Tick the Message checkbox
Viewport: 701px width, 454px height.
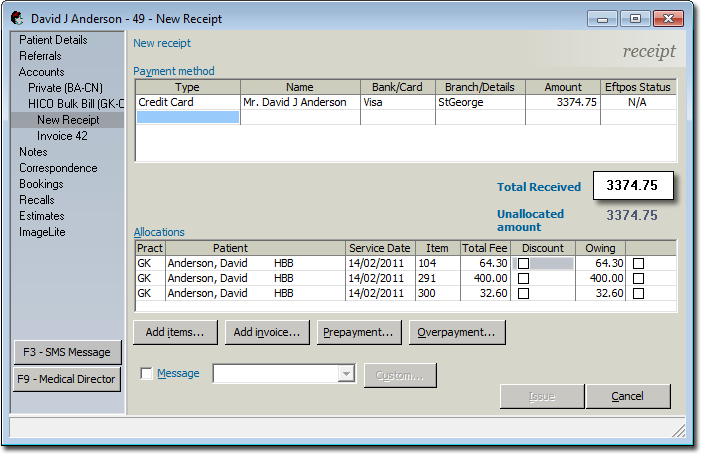[x=147, y=374]
